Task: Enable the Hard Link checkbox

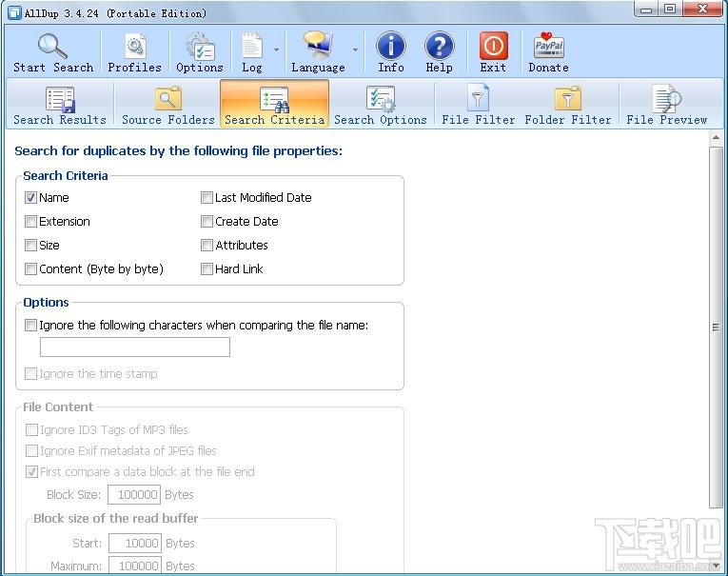Action: tap(207, 268)
